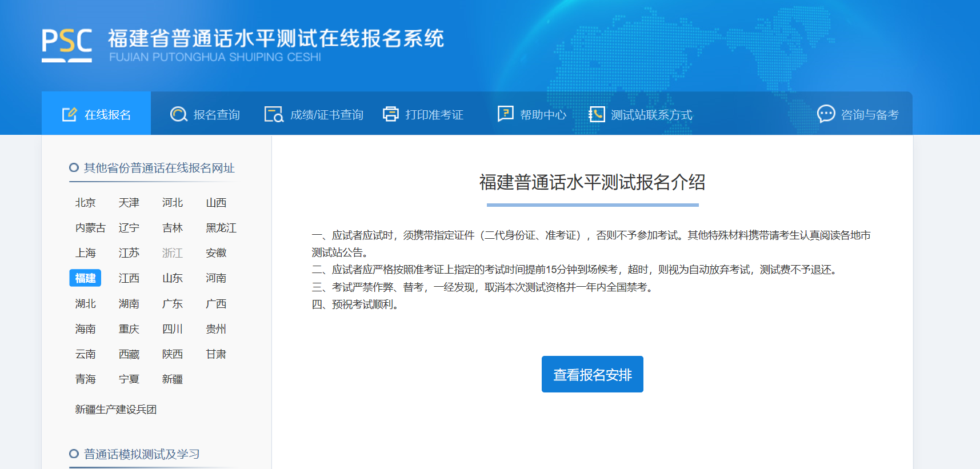Click the 成绩/证书查询 search icon

click(274, 114)
